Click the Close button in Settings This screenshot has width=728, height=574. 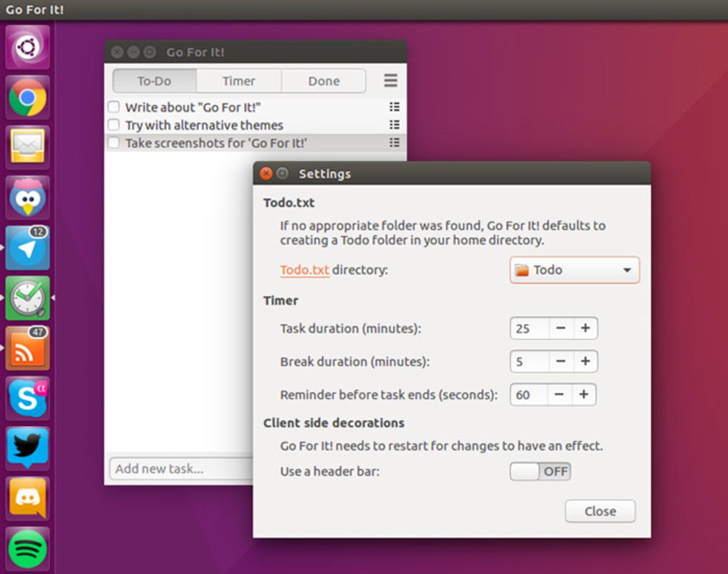(600, 511)
